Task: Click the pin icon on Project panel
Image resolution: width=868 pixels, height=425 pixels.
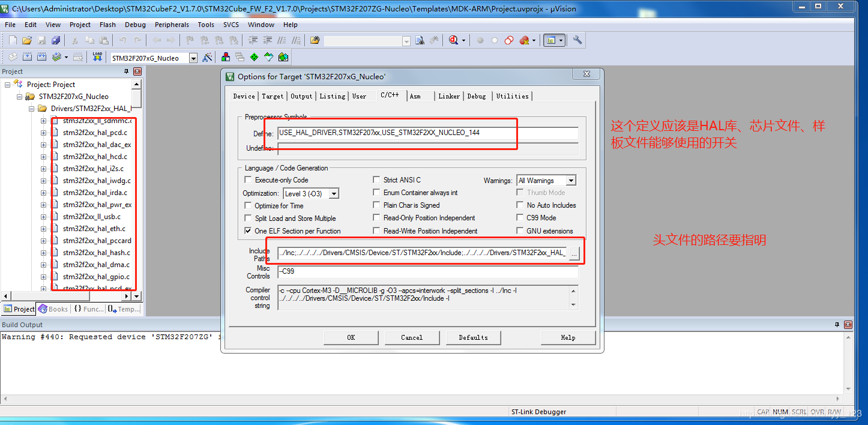Action: 126,71
